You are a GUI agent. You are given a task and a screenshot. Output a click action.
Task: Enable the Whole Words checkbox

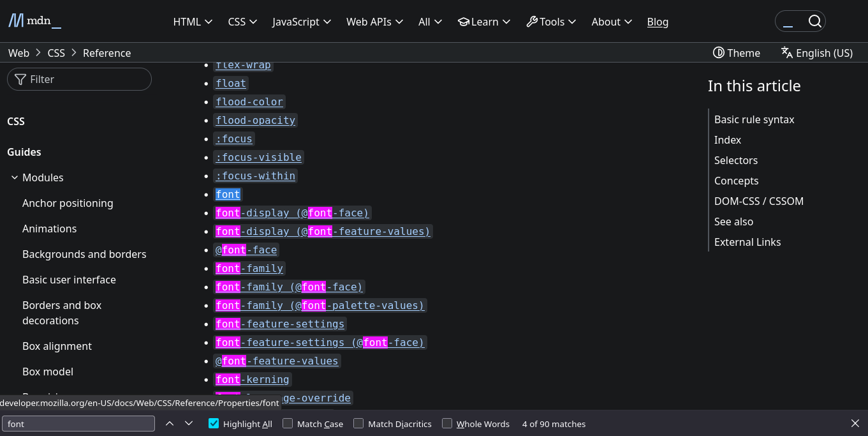pos(447,424)
